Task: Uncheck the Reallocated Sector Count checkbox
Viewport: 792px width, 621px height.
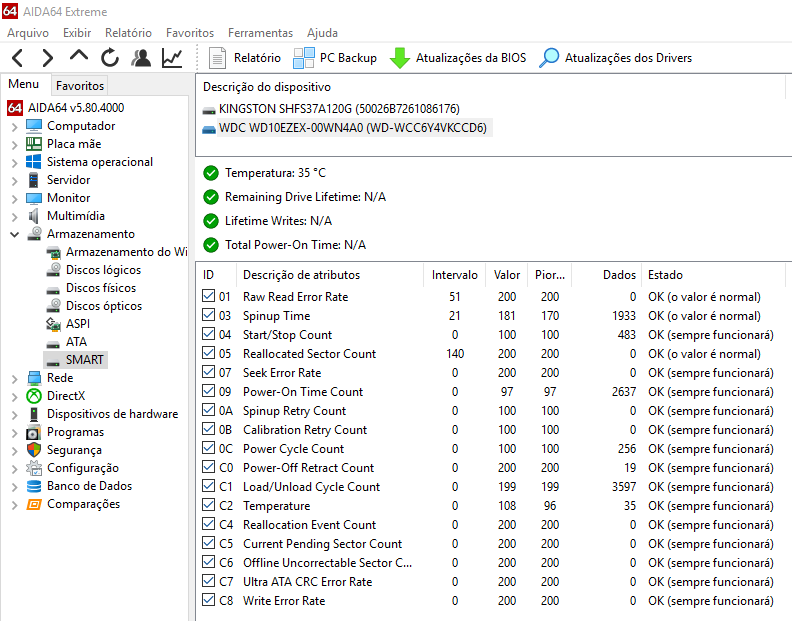Action: pyautogui.click(x=208, y=353)
